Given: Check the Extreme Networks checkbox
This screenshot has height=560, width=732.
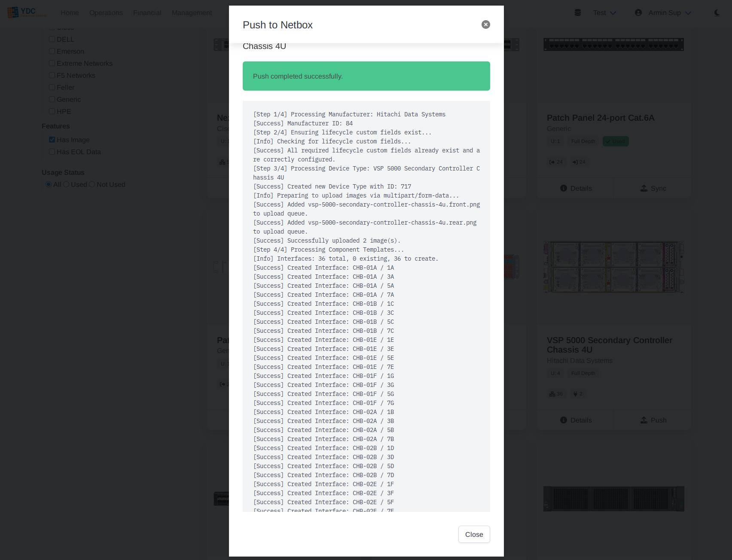Looking at the screenshot, I should pyautogui.click(x=52, y=63).
